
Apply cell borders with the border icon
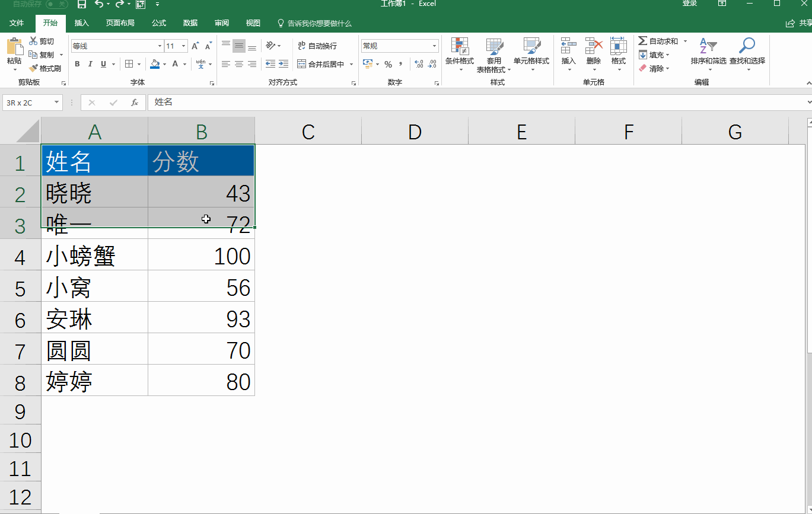[129, 64]
